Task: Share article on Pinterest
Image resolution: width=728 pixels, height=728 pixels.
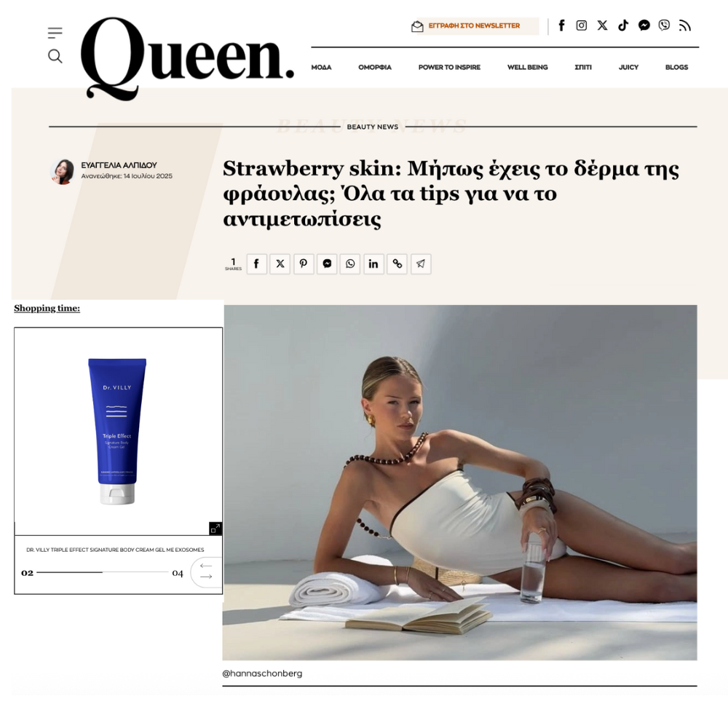Action: [x=304, y=264]
